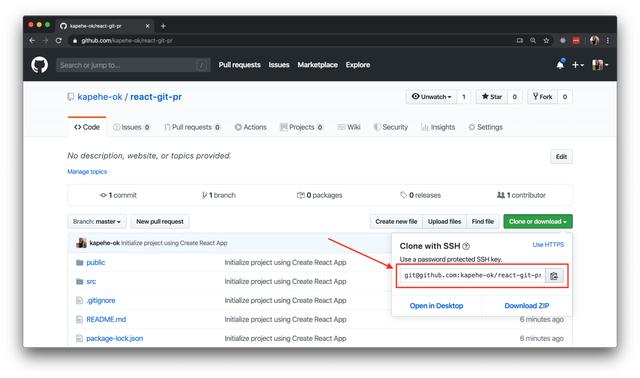View the 1 commit history
The width and height of the screenshot is (640, 378).
[118, 195]
